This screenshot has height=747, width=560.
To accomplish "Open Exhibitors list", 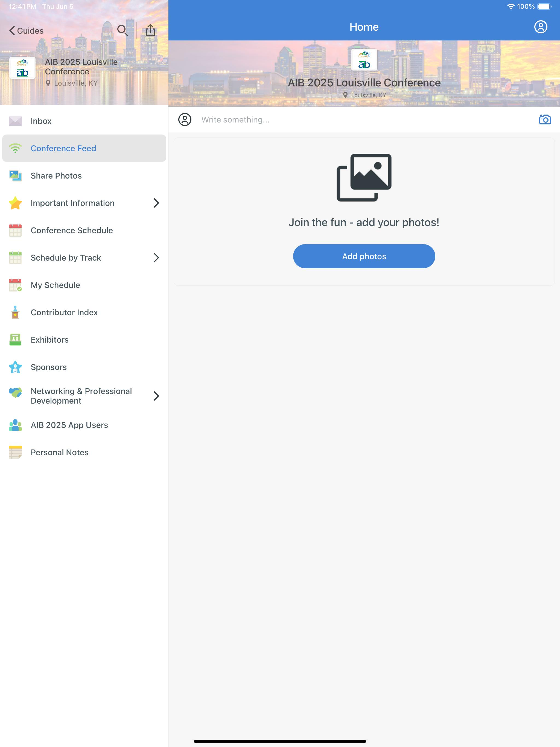I will click(84, 340).
